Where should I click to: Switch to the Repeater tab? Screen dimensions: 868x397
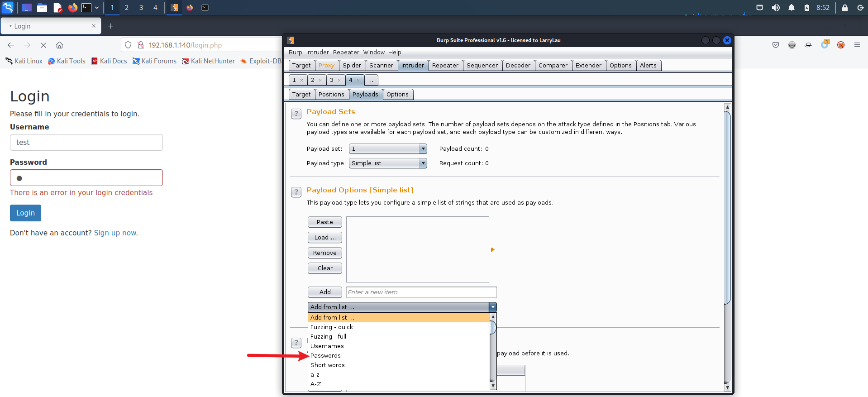point(445,66)
